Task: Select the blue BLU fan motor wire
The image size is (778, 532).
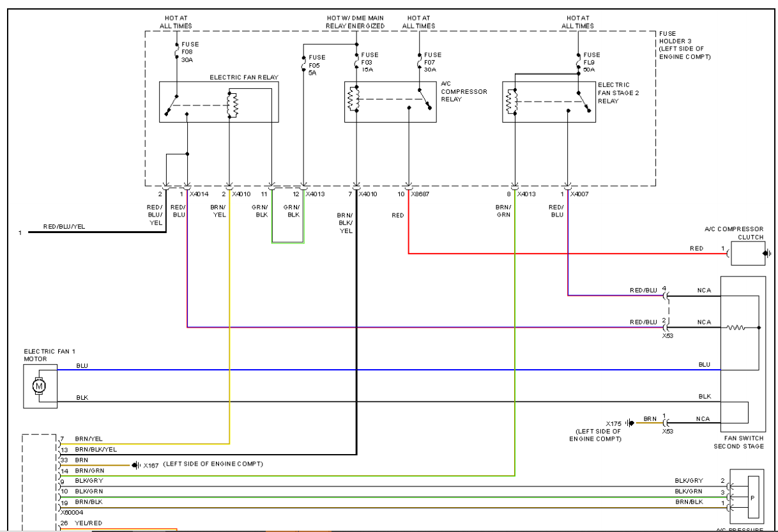Action: pyautogui.click(x=388, y=370)
